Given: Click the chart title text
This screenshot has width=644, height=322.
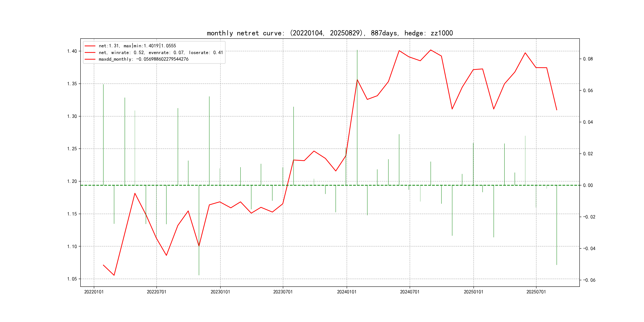Looking at the screenshot, I should tap(330, 33).
